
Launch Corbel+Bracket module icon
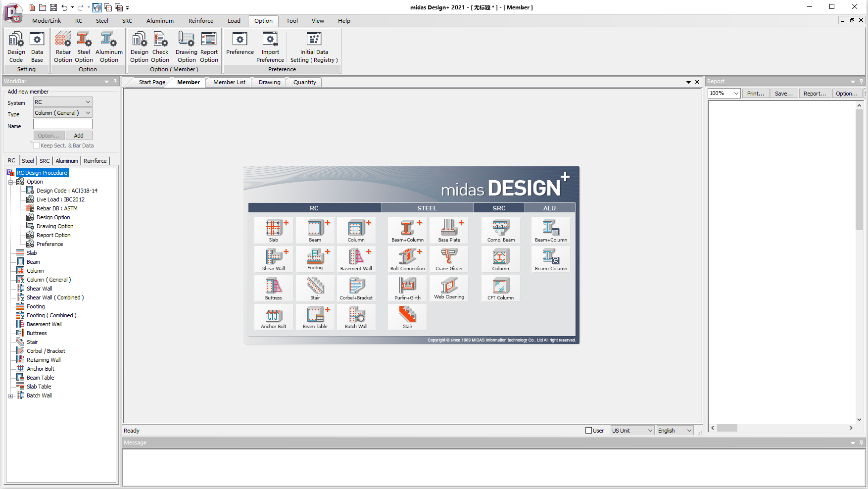click(x=356, y=289)
